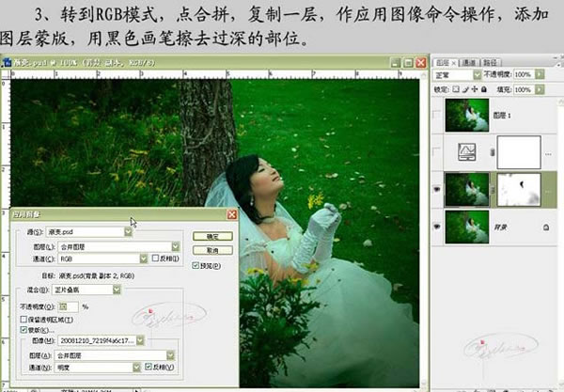The image size is (564, 392).
Task: Toggle the mask channel Invert checkbox
Action: pyautogui.click(x=149, y=367)
